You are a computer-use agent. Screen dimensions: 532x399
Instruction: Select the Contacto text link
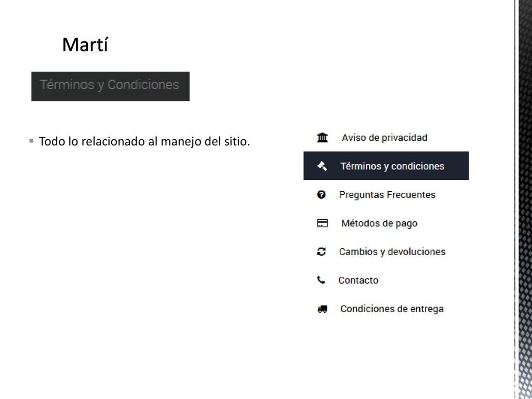(x=358, y=280)
